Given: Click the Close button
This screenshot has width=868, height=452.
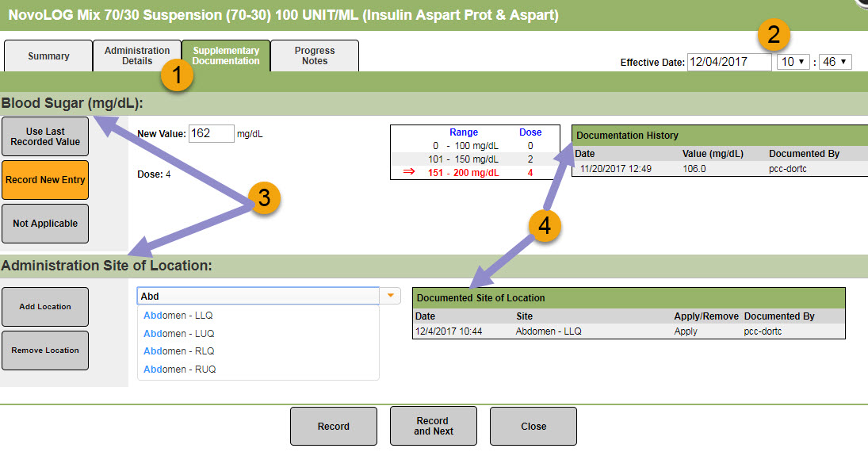Looking at the screenshot, I should pyautogui.click(x=533, y=427).
